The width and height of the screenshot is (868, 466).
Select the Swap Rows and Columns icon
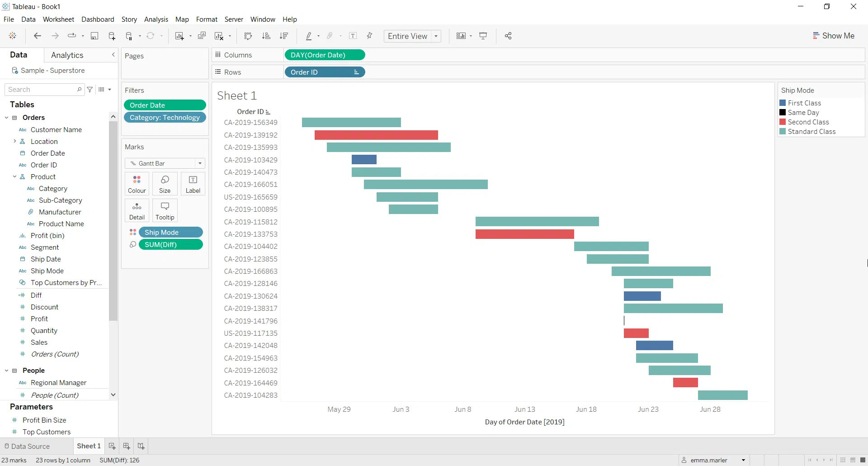point(248,36)
